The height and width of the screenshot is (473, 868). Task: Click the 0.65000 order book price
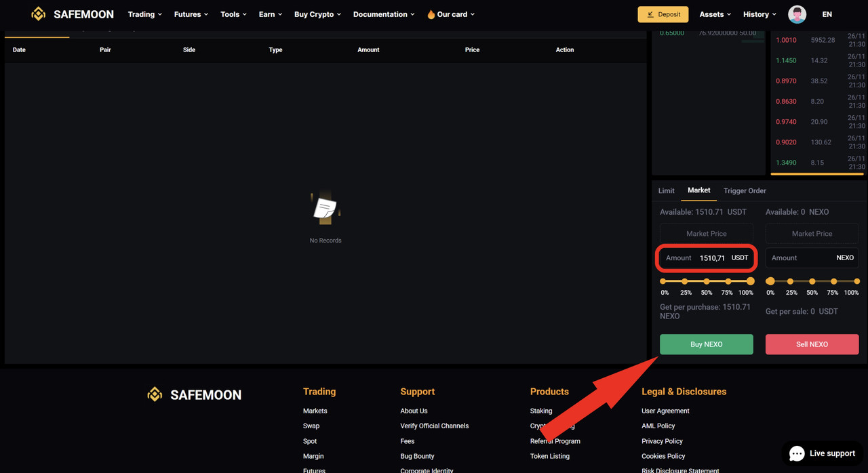click(x=672, y=33)
